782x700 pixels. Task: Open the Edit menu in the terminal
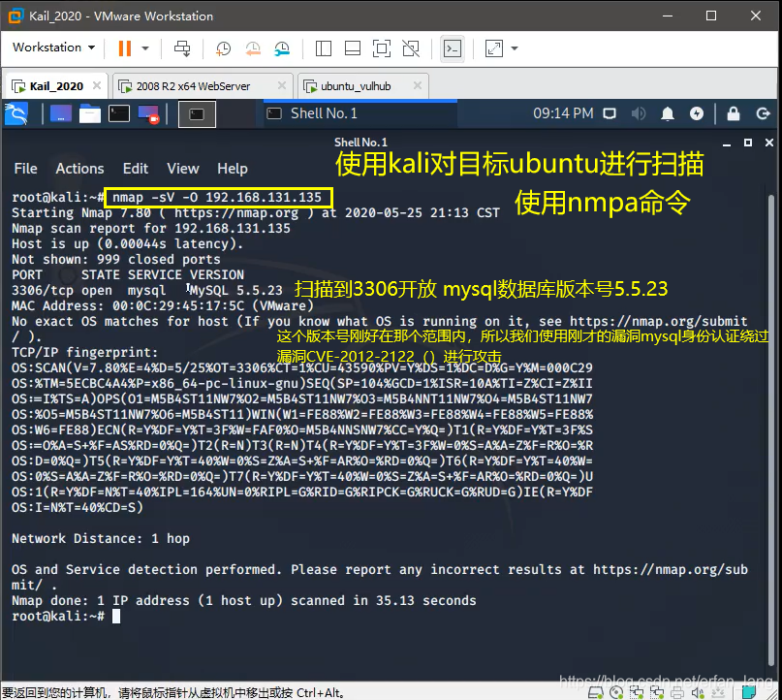tap(136, 169)
